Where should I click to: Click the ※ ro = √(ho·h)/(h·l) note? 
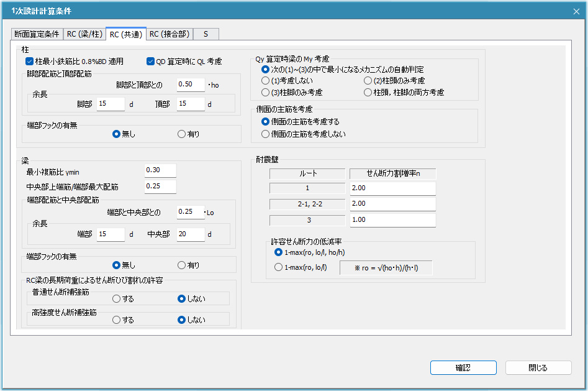[386, 268]
